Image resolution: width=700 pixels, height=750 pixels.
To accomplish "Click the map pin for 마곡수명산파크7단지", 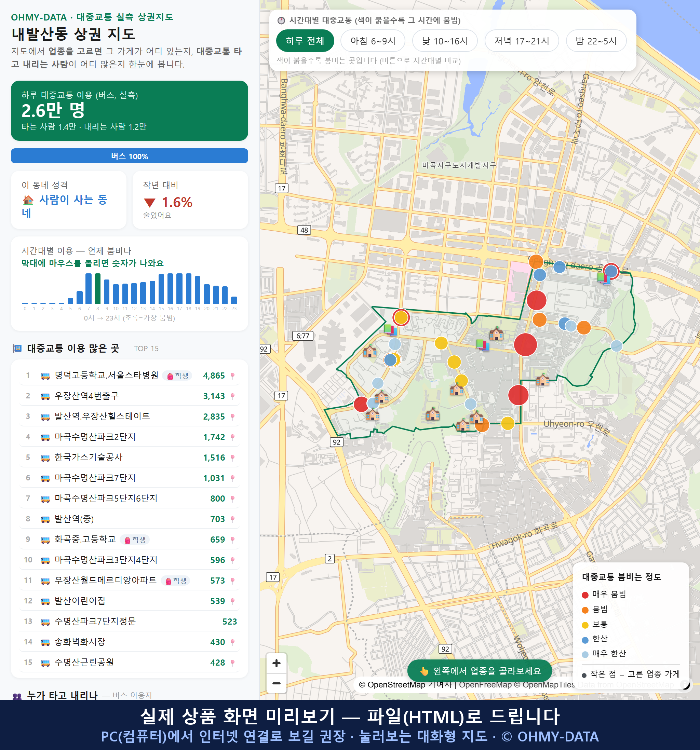I will pyautogui.click(x=232, y=478).
